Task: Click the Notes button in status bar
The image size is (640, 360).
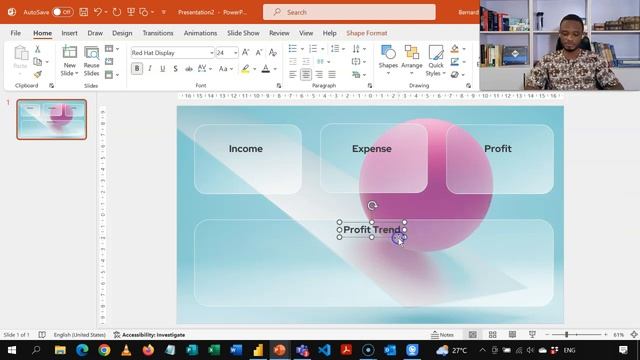Action: pyautogui.click(x=442, y=335)
